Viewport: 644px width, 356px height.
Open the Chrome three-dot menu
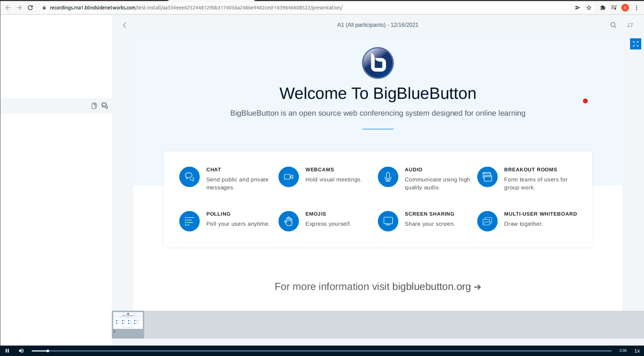click(x=636, y=8)
